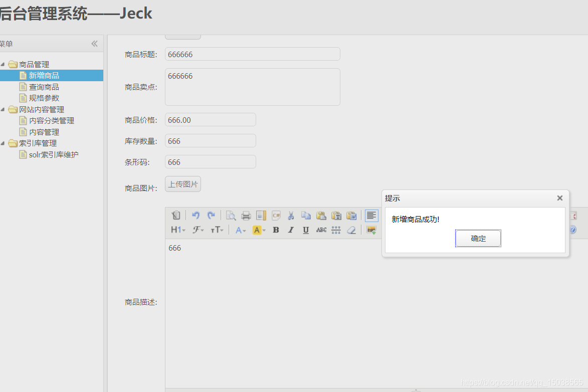The width and height of the screenshot is (588, 392).
Task: Collapse the 商品管理 tree folder
Action: point(3,65)
